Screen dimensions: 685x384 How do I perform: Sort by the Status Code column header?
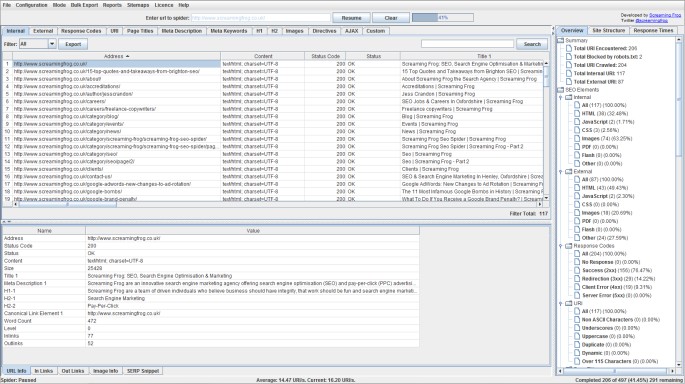point(325,56)
